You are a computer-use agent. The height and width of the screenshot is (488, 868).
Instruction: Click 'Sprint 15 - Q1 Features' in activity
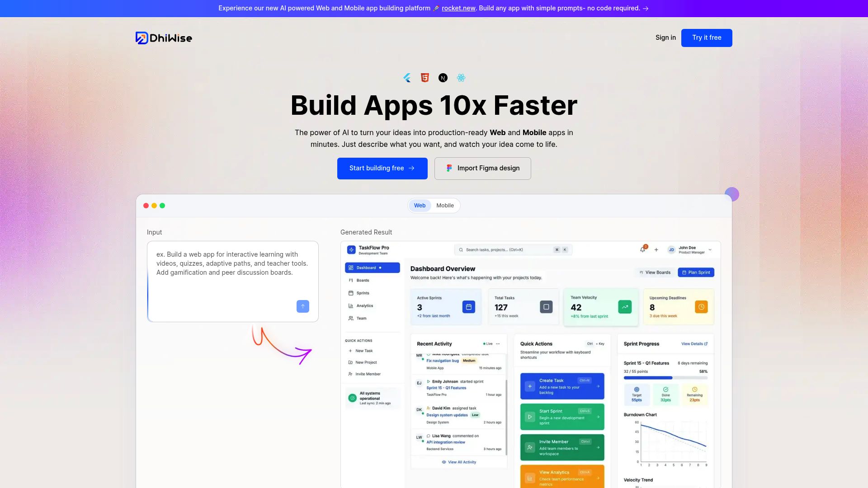pos(446,388)
